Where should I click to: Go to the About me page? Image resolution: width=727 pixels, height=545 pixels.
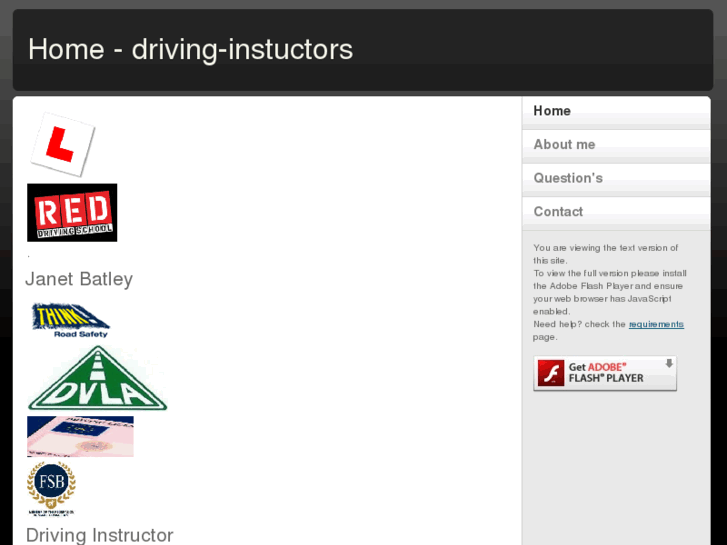(616, 145)
